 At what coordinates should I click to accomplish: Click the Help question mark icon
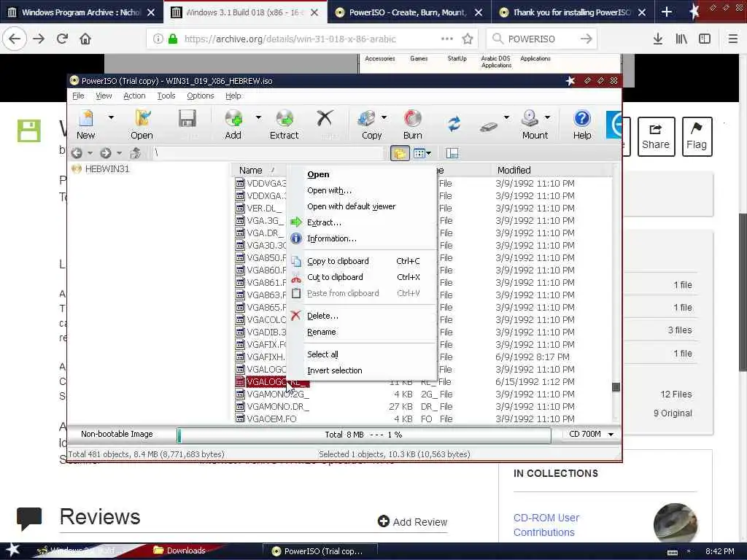pos(581,125)
